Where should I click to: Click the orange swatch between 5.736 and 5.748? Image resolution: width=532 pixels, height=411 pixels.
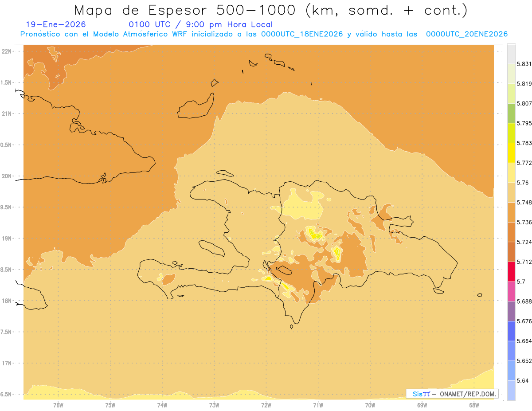click(x=511, y=212)
